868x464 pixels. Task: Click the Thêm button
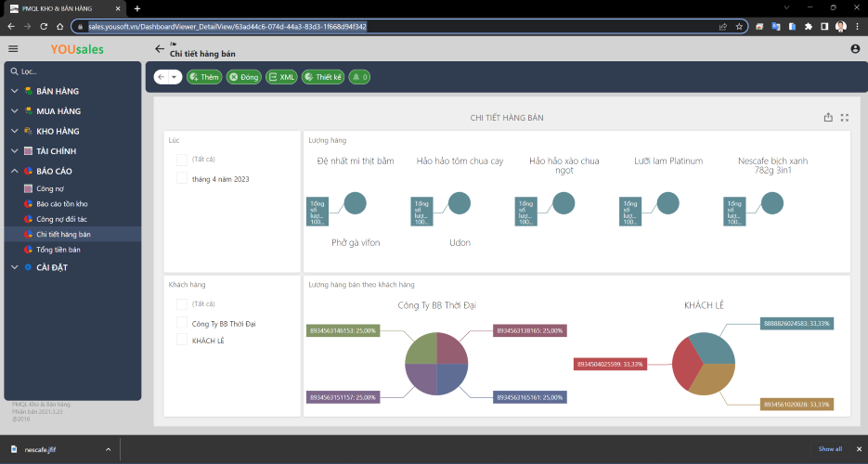point(204,77)
